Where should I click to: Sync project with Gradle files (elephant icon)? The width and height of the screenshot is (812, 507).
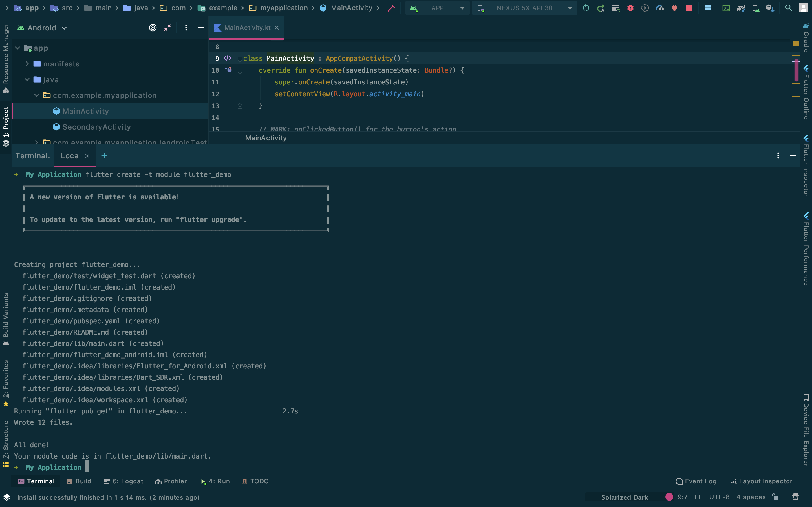point(741,8)
